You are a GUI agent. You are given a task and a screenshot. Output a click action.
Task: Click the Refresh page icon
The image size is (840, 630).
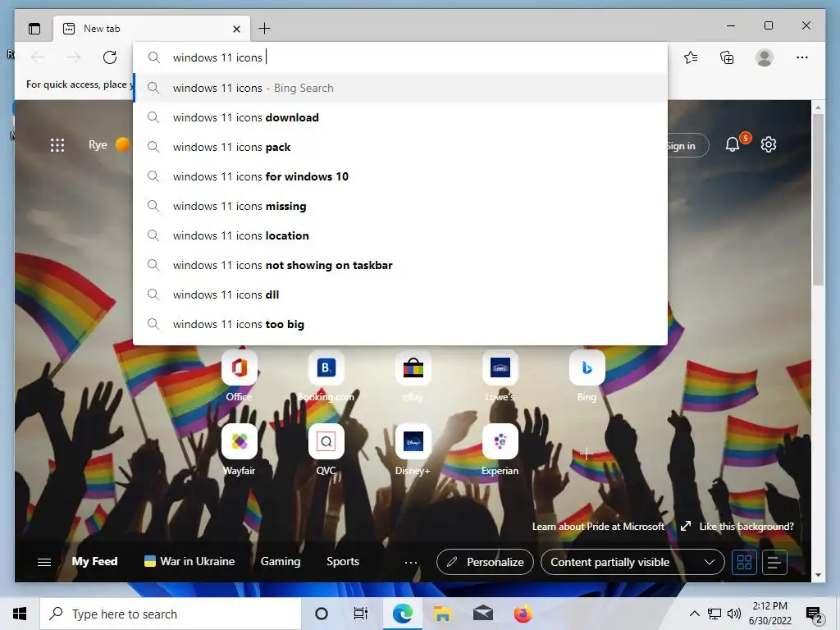tap(110, 57)
